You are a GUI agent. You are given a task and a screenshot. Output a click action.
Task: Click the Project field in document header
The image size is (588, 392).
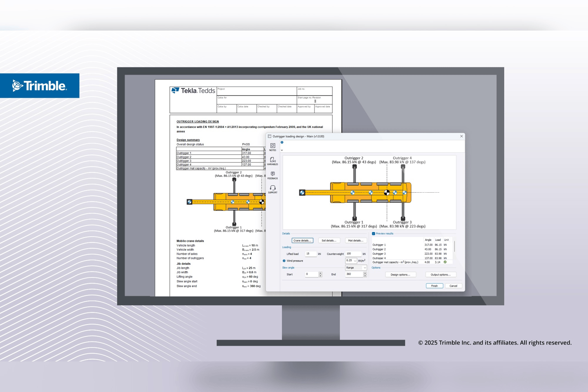(257, 91)
